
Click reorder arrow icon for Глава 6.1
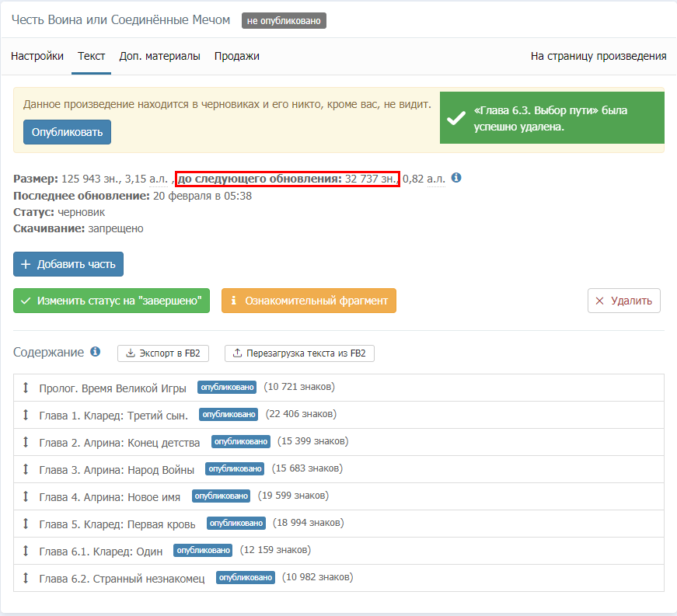[x=26, y=551]
